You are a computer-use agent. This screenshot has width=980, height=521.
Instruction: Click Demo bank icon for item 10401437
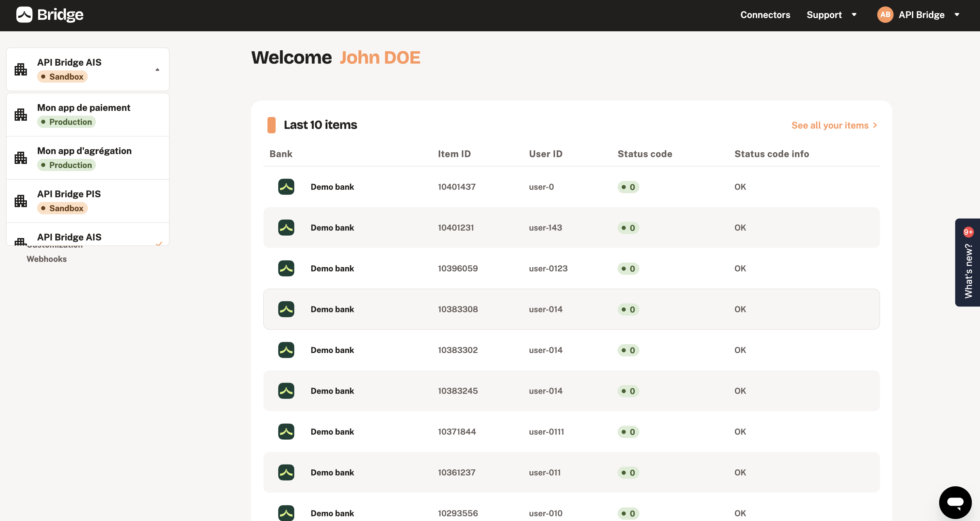[x=286, y=187]
